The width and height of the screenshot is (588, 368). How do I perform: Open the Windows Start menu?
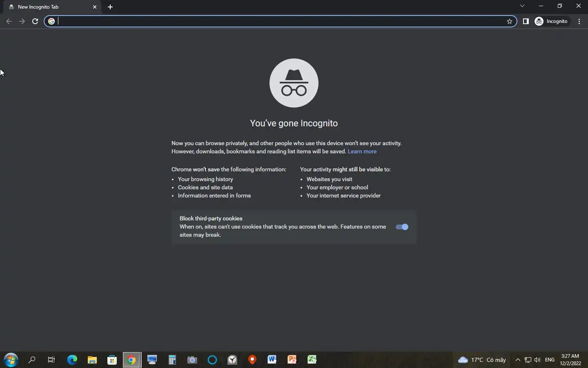11,360
